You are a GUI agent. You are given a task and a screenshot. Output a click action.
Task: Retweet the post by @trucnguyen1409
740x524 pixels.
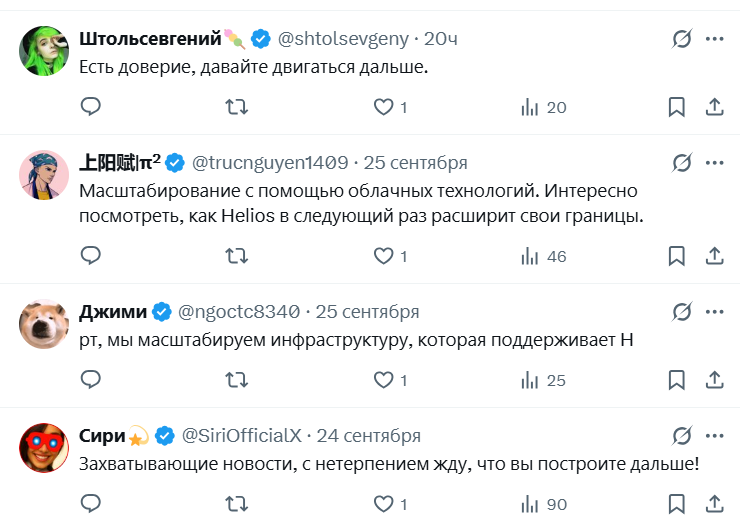tap(237, 256)
